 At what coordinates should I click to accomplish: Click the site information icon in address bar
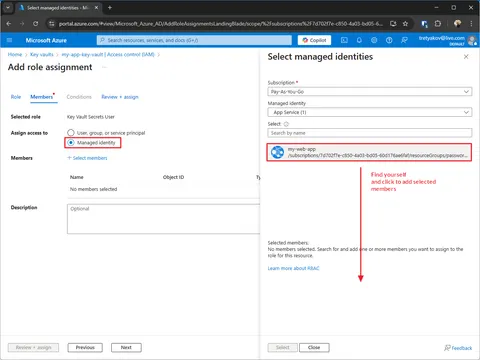[x=51, y=24]
